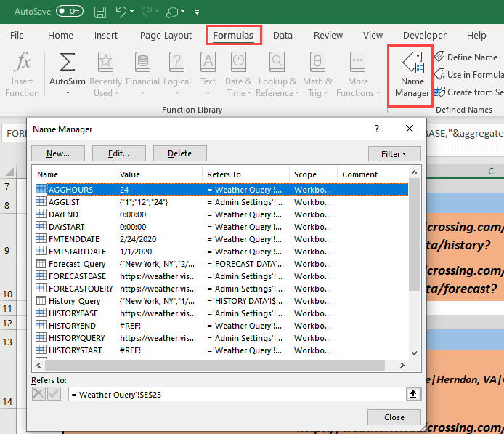Click the AutoSum sigma icon

tap(67, 63)
